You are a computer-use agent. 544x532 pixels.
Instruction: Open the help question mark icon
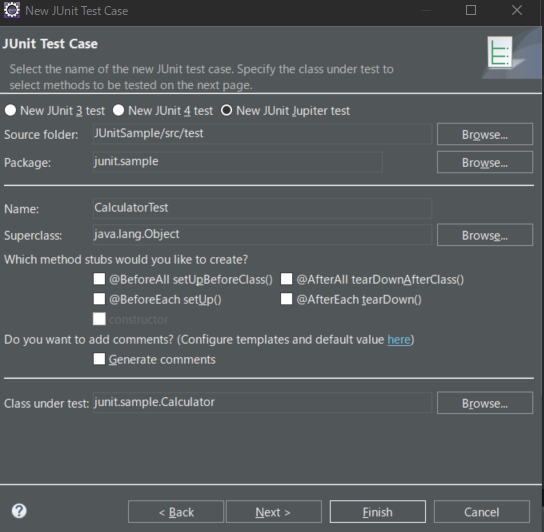click(19, 511)
